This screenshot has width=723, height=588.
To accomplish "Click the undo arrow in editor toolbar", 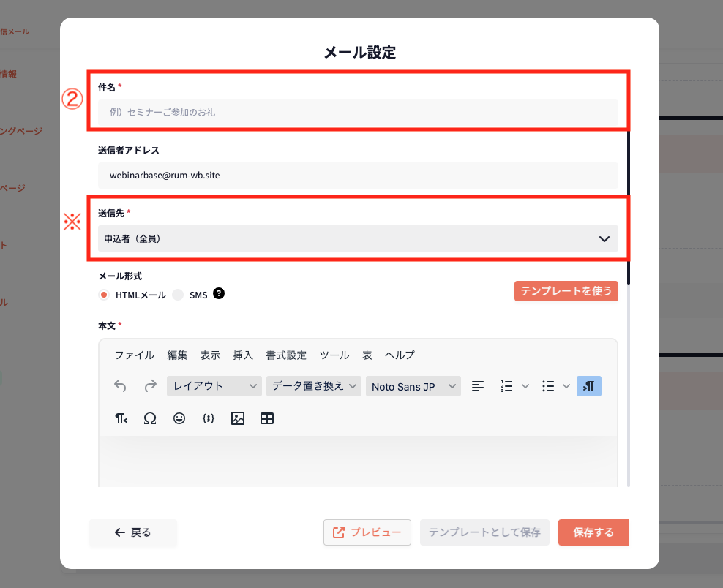I will 121,386.
